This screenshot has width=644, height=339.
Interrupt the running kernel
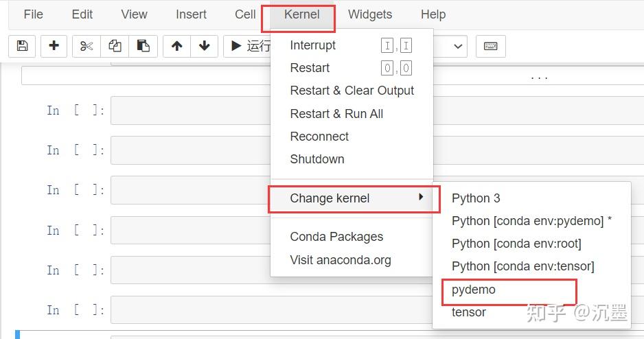coord(313,45)
